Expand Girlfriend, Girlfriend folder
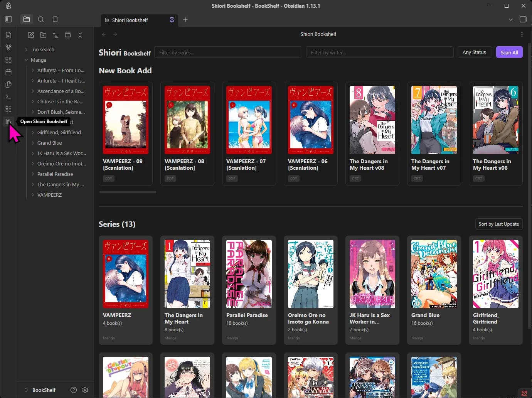The width and height of the screenshot is (532, 398). click(59, 132)
